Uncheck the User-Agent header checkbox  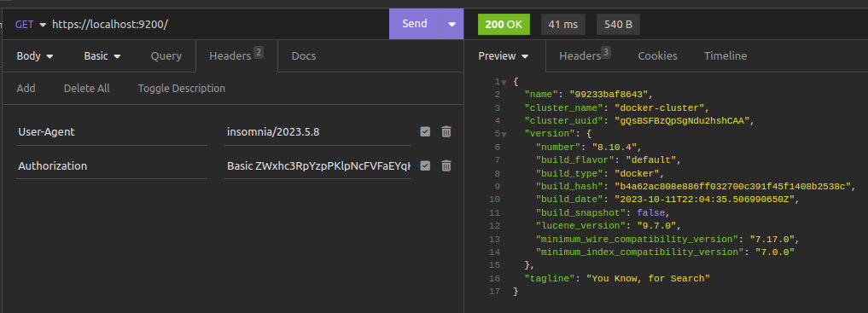[425, 131]
